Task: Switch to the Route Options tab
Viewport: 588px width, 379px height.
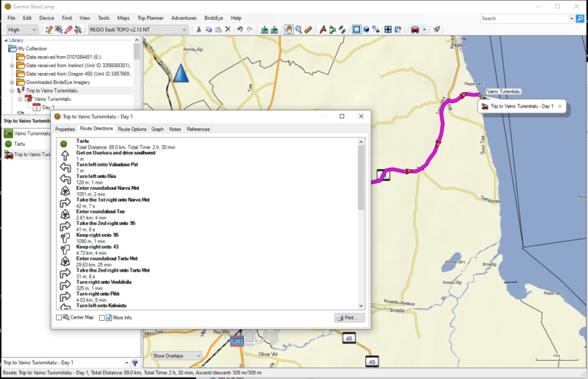Action: [132, 130]
